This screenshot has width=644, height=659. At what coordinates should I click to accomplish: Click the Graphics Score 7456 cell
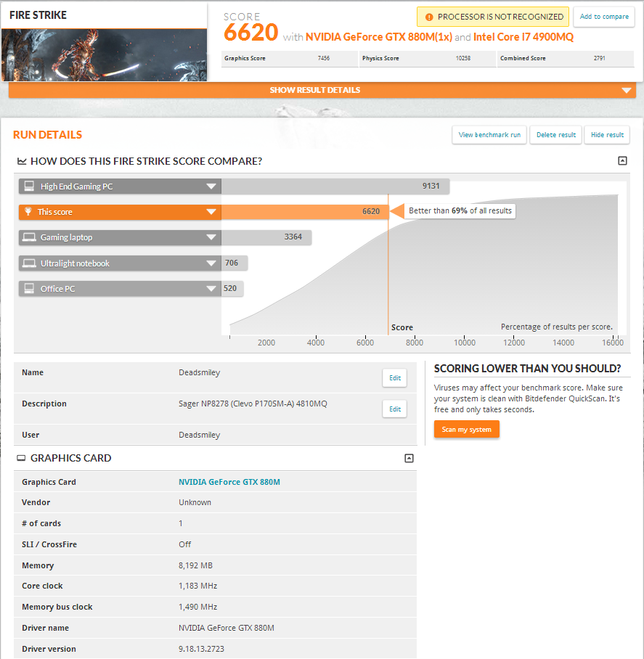point(290,58)
